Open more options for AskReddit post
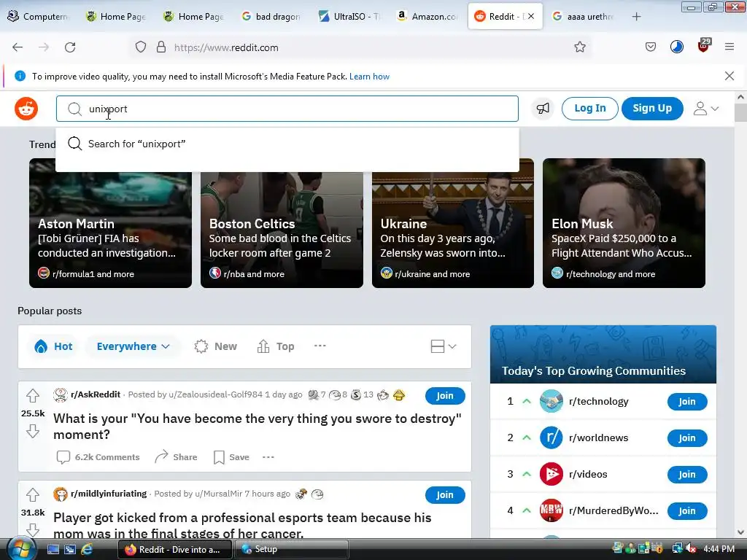 pos(268,457)
